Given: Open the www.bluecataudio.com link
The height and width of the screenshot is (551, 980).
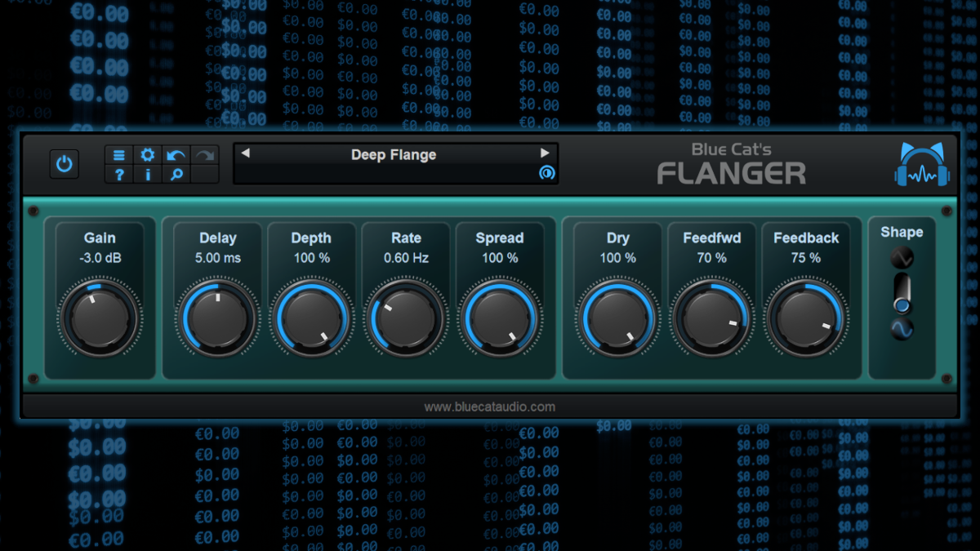Looking at the screenshot, I should [x=489, y=407].
